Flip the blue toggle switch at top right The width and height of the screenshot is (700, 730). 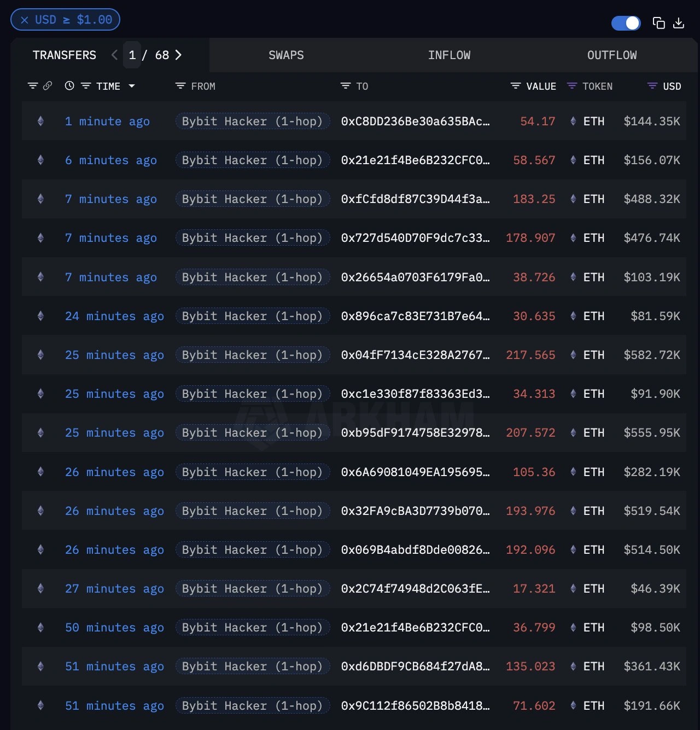pos(626,24)
